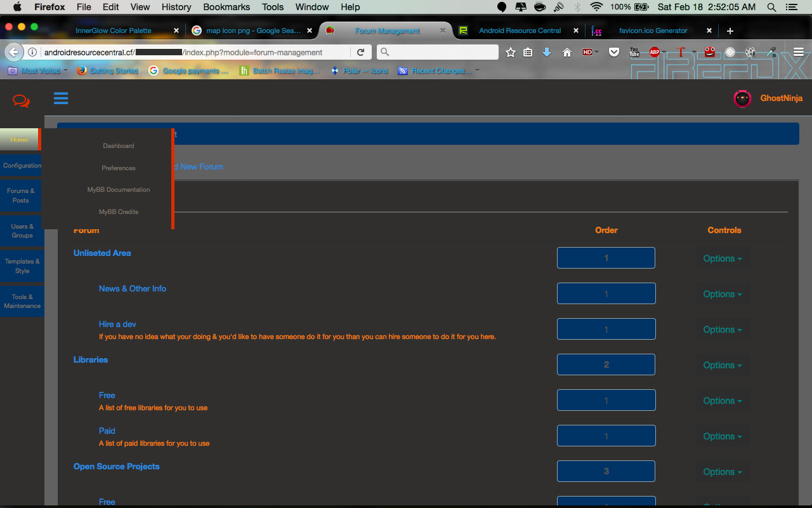The width and height of the screenshot is (812, 508).
Task: Open the Configuration sidebar section
Action: coord(22,166)
